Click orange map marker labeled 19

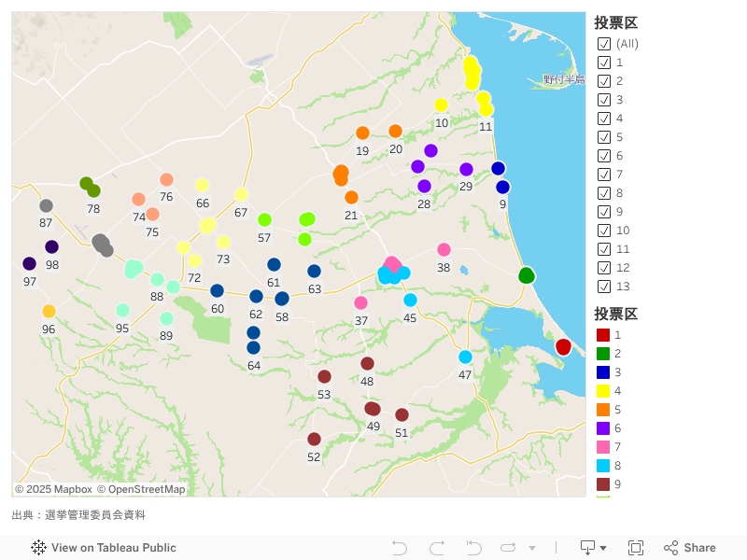coord(362,133)
